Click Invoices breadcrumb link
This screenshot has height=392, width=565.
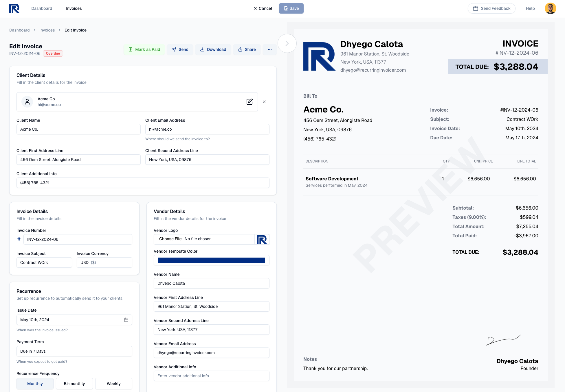pos(47,30)
